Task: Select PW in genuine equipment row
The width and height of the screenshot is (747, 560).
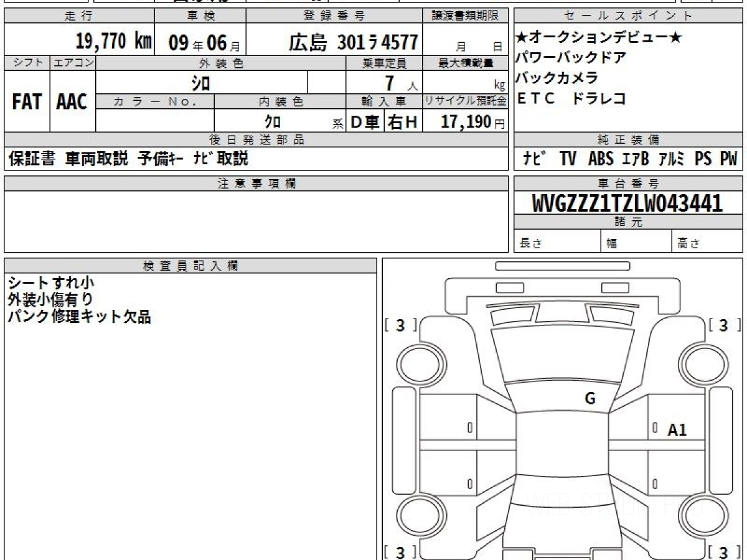Action: (728, 159)
